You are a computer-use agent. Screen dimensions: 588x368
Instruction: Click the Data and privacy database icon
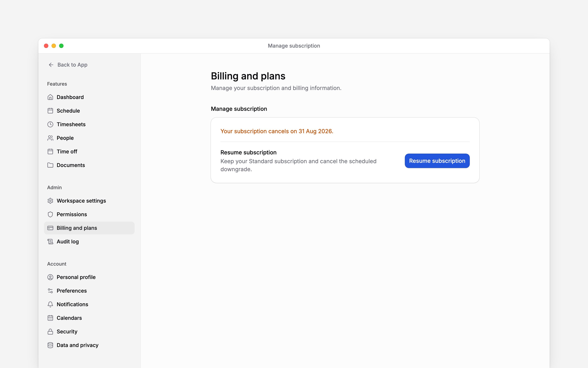tap(50, 345)
